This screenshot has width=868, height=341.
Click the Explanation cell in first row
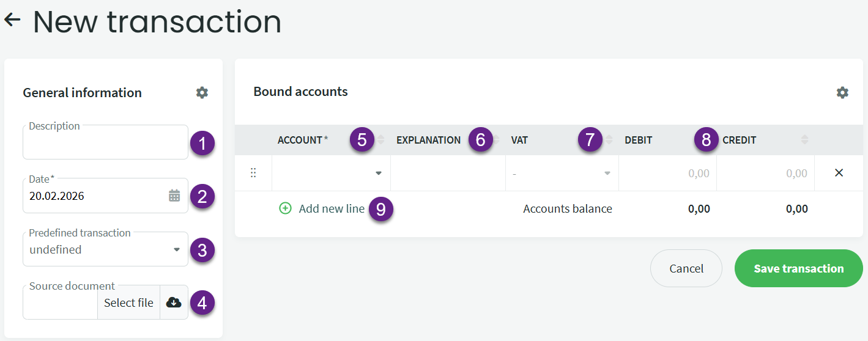(x=448, y=173)
